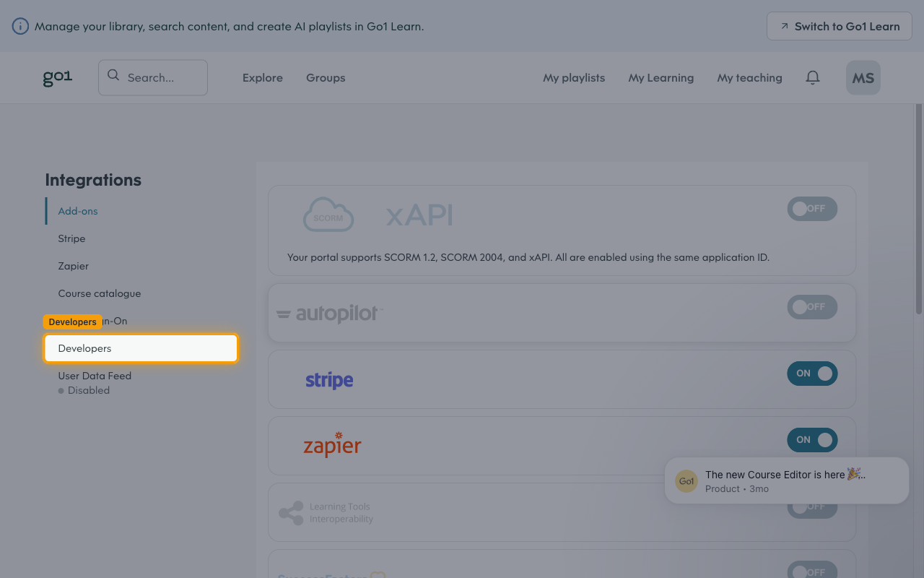The image size is (924, 578).
Task: Go to My Learning
Action: click(661, 78)
